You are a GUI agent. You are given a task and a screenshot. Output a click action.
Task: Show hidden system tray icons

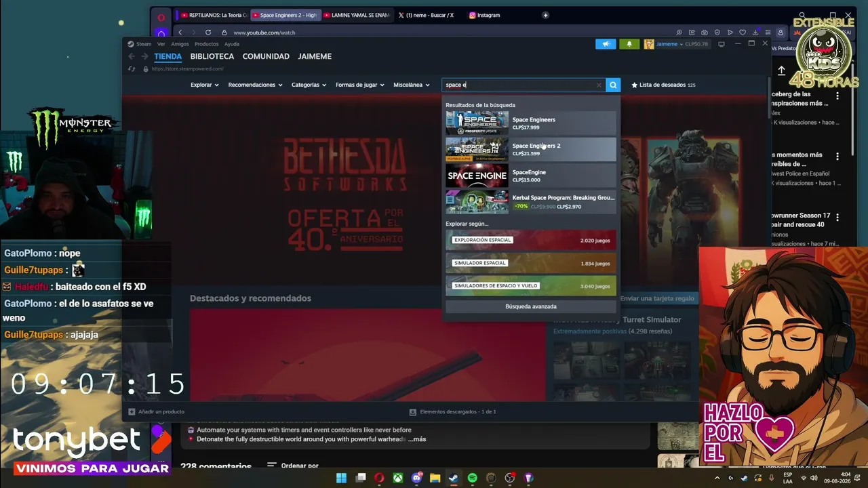pyautogui.click(x=717, y=478)
